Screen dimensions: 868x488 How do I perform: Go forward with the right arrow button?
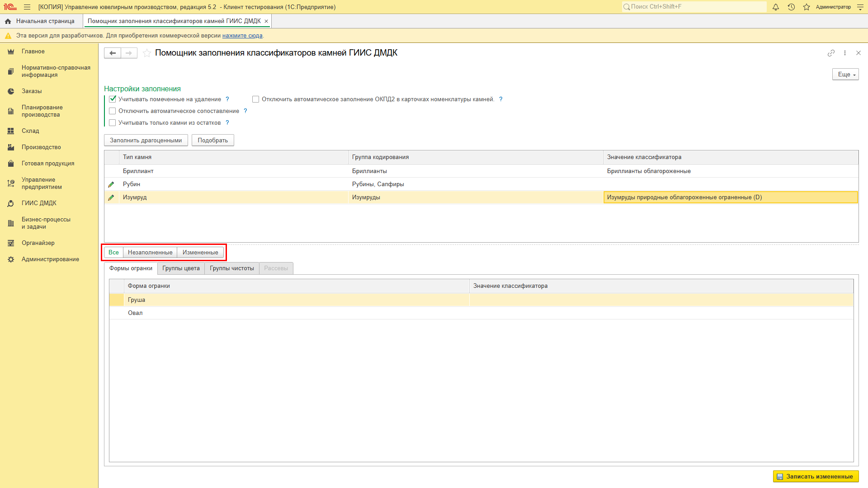(129, 53)
